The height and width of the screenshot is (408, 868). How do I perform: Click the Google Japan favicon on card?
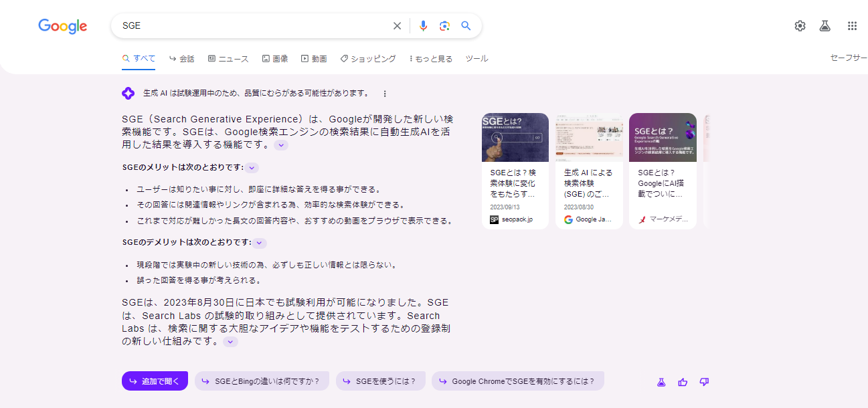[x=568, y=219]
